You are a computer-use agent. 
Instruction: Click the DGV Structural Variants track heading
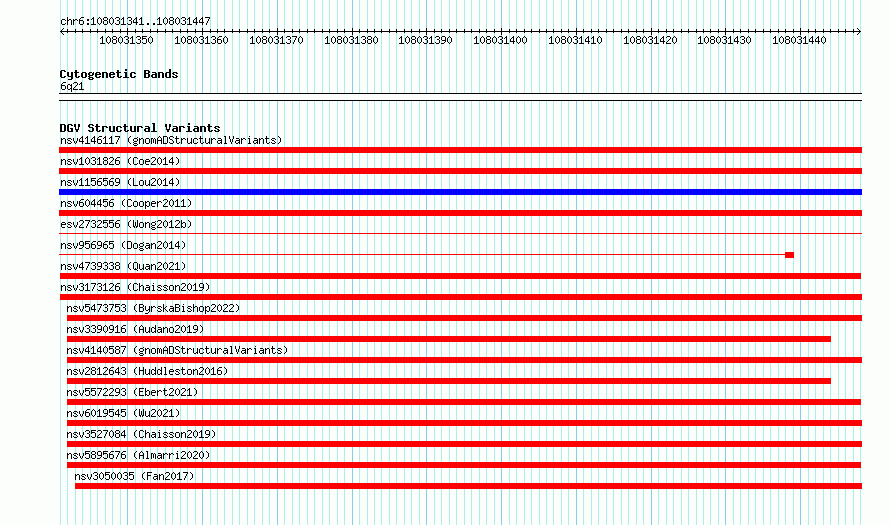tap(140, 128)
